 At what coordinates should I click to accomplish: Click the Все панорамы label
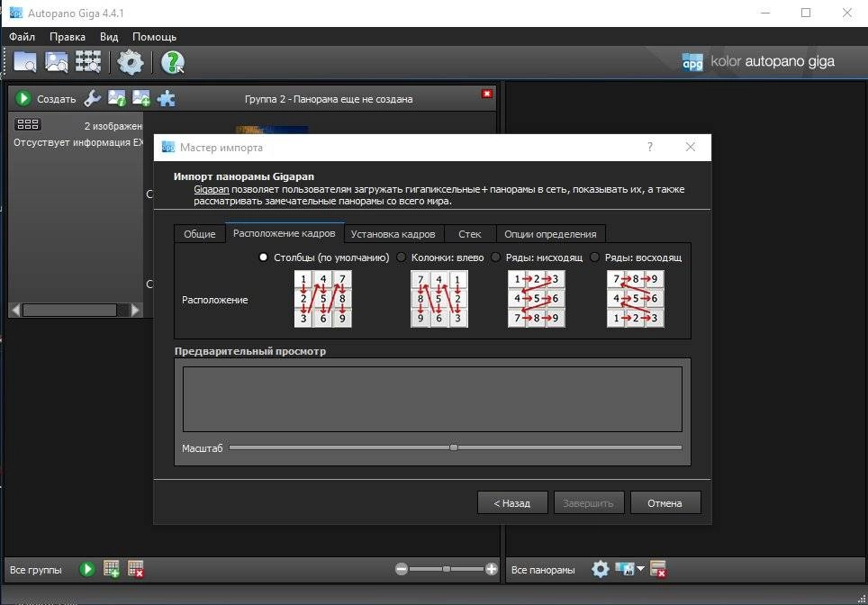pyautogui.click(x=543, y=570)
